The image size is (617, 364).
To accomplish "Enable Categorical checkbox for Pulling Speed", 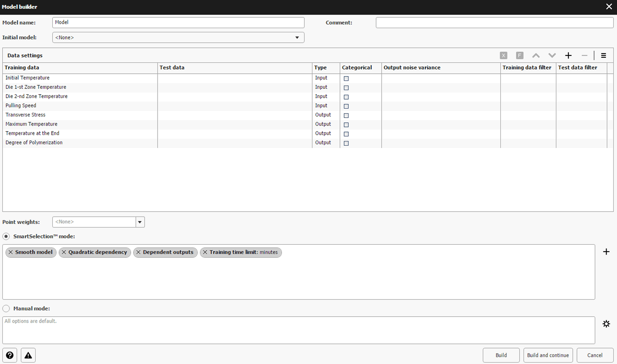I will [346, 106].
